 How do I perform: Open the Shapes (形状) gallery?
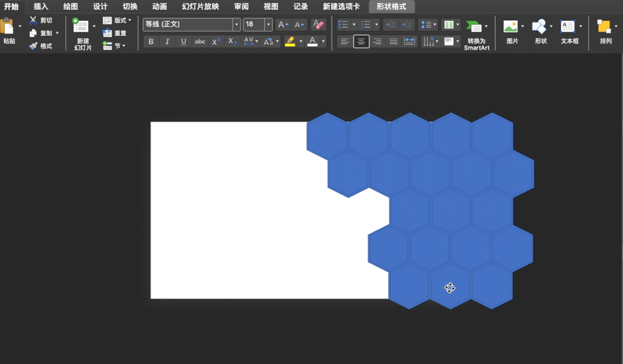(x=539, y=27)
